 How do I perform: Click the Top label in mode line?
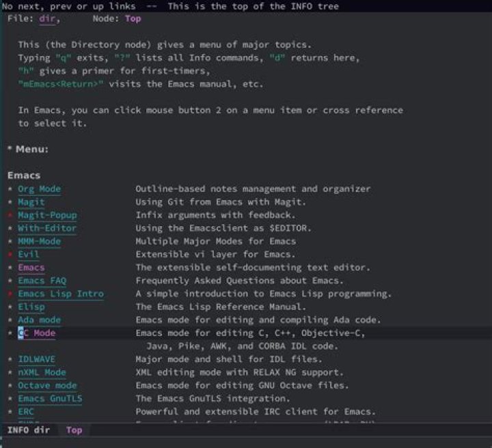74,430
